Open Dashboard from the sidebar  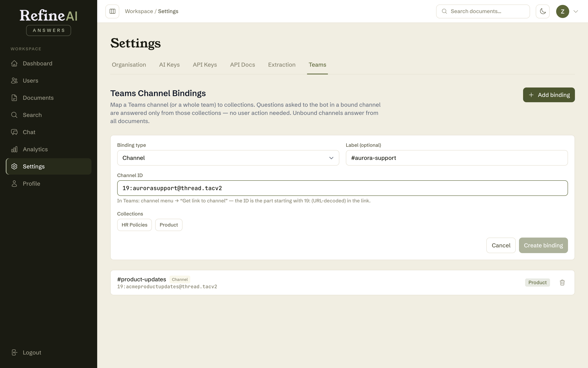(x=49, y=64)
